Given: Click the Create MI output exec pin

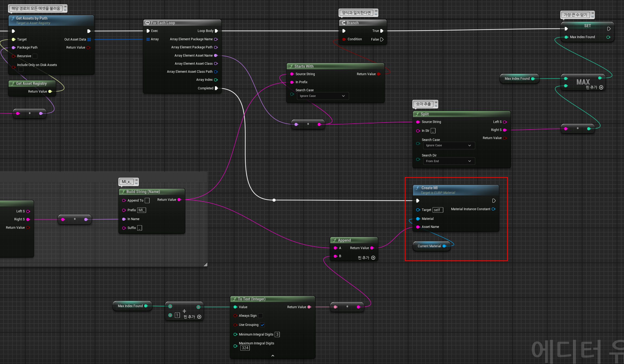Looking at the screenshot, I should pyautogui.click(x=494, y=201).
